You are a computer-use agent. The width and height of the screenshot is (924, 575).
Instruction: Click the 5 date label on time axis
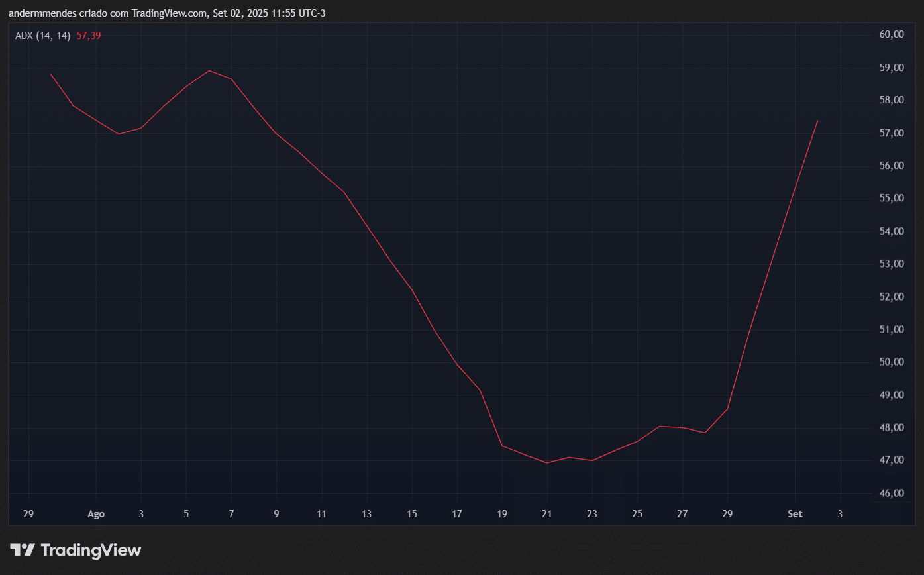(x=186, y=513)
